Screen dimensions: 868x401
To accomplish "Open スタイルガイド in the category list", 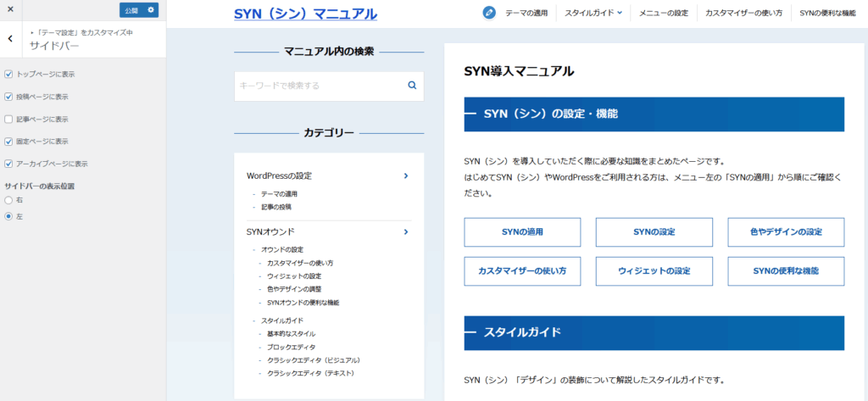I will [281, 320].
